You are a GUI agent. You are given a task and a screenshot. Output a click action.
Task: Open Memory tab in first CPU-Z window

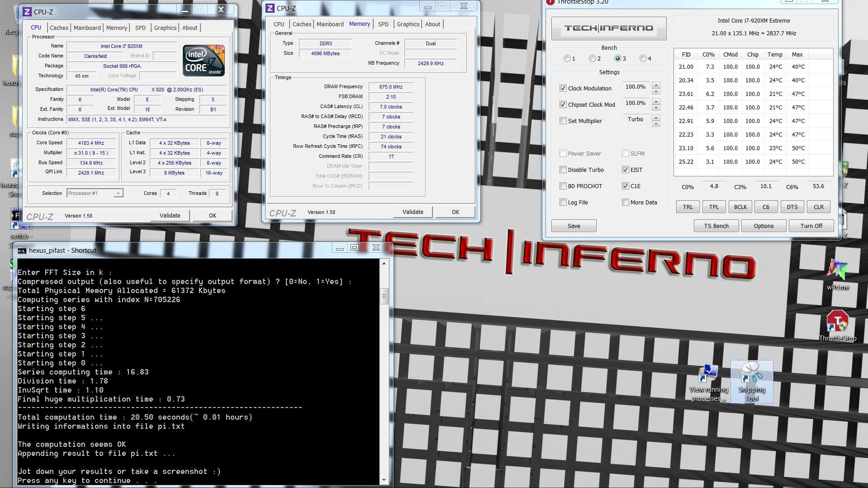point(116,28)
